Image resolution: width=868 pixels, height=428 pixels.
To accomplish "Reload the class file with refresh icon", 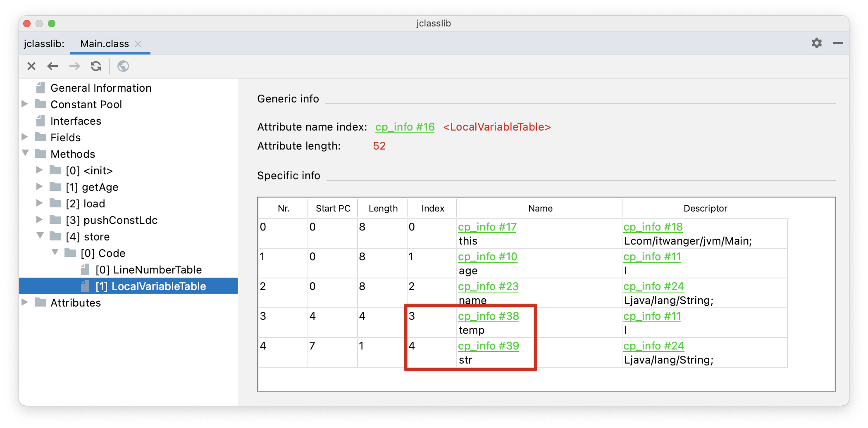I will coord(96,66).
